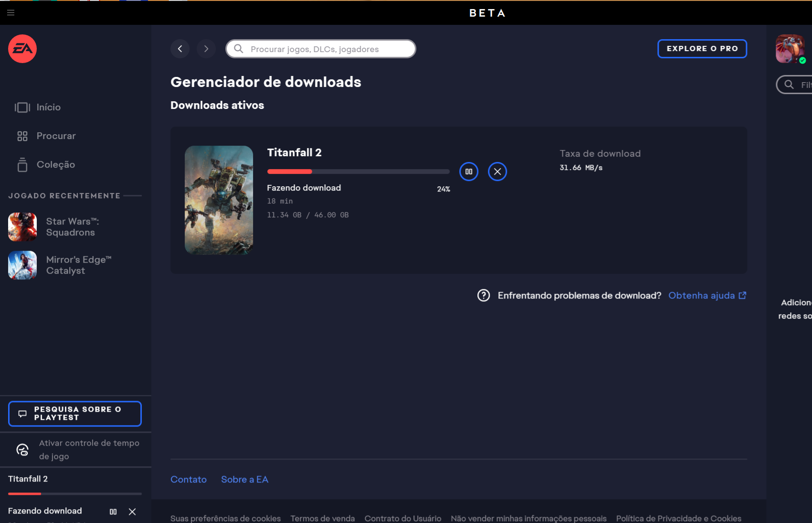
Task: Open the Contato link
Action: click(x=189, y=480)
